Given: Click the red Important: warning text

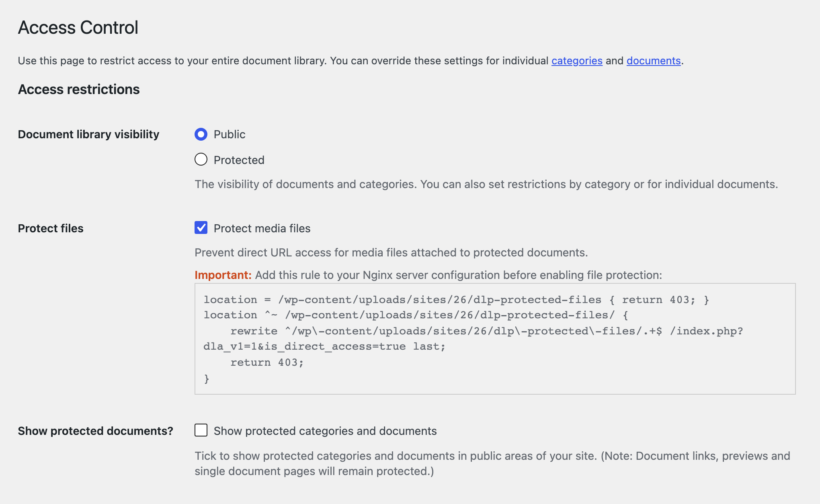Looking at the screenshot, I should click(223, 275).
